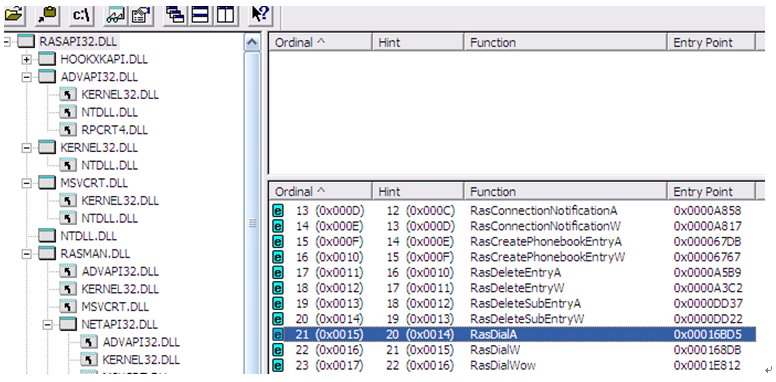Collapse the RASMAN.DLL node
The image size is (776, 382).
click(x=27, y=254)
